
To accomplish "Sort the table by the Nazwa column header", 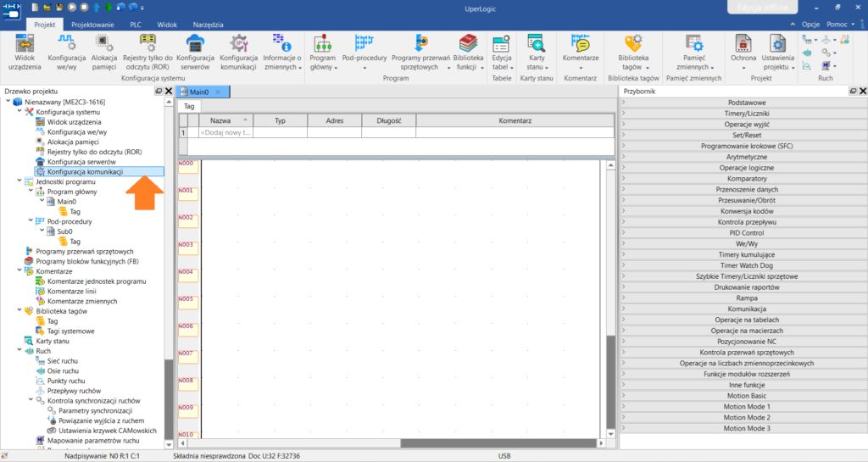I will point(225,120).
